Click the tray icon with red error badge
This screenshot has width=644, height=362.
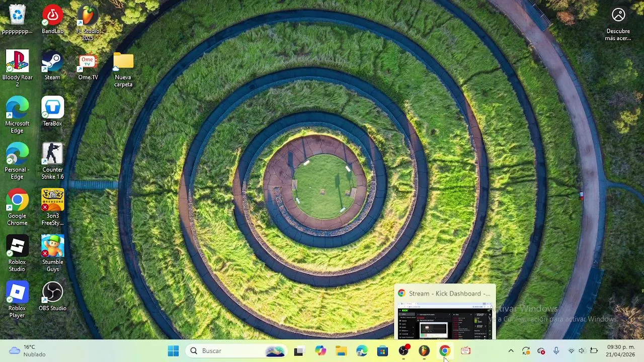coord(541,351)
